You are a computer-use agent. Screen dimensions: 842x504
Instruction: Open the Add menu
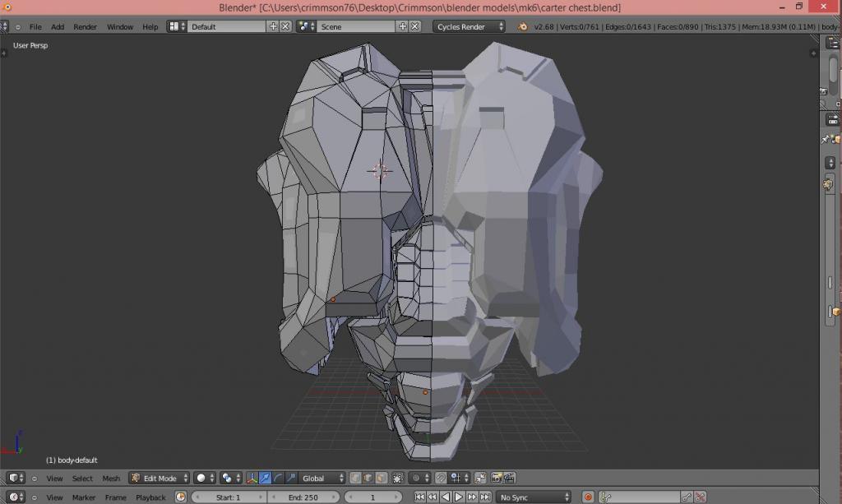(x=58, y=27)
